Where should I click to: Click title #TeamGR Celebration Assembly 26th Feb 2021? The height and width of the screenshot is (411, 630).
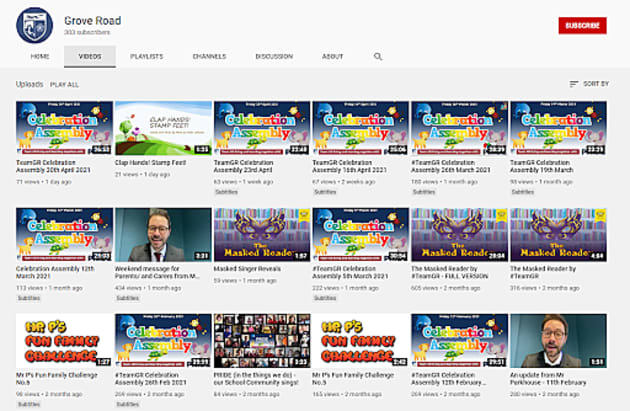pos(151,378)
